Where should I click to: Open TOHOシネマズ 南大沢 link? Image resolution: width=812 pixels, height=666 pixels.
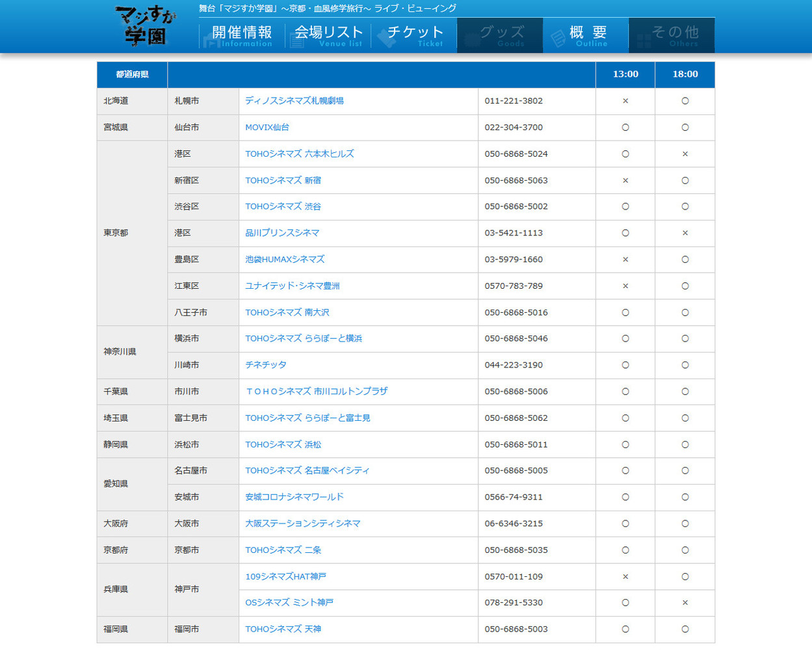point(287,312)
